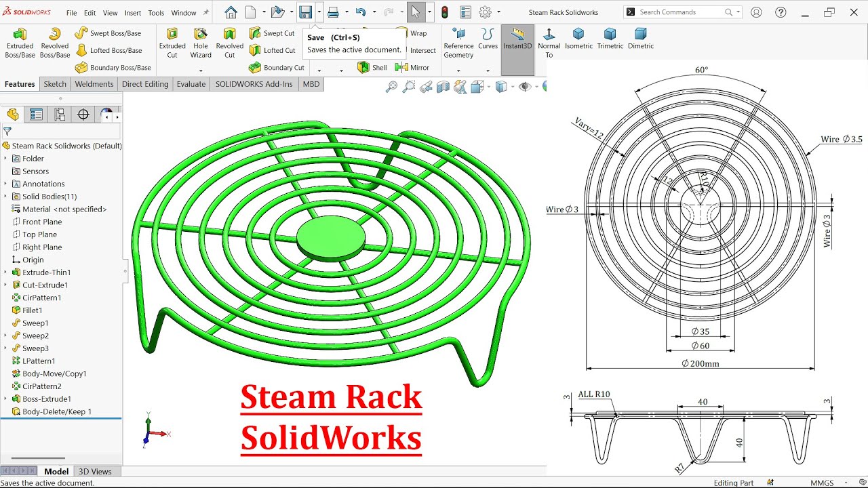
Task: Select the Swept Boss/Base tool
Action: (x=108, y=33)
